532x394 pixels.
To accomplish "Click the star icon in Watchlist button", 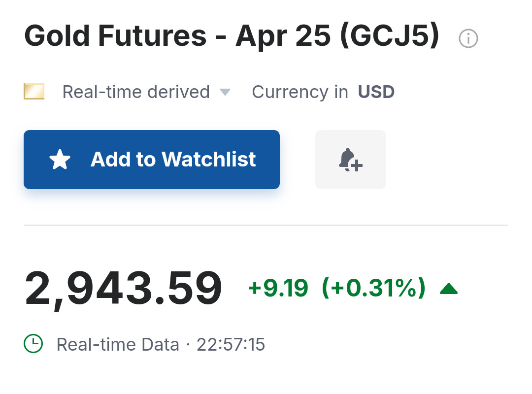I will click(x=60, y=160).
